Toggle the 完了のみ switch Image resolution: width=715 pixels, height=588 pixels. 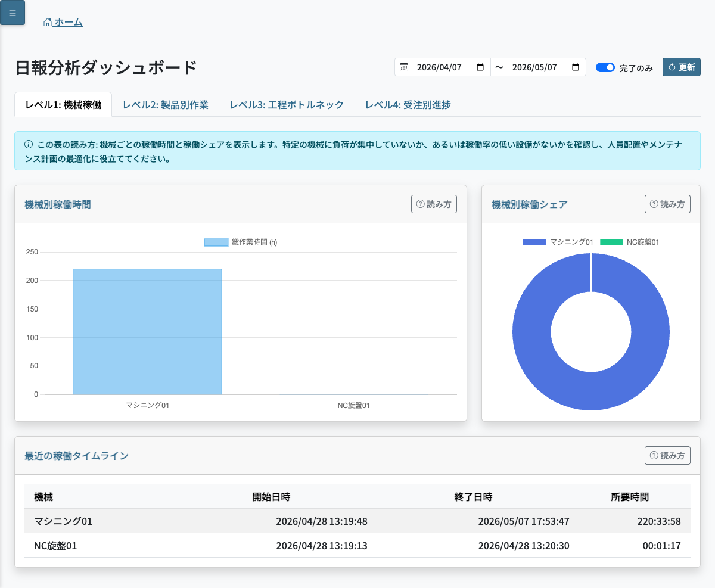(x=605, y=67)
